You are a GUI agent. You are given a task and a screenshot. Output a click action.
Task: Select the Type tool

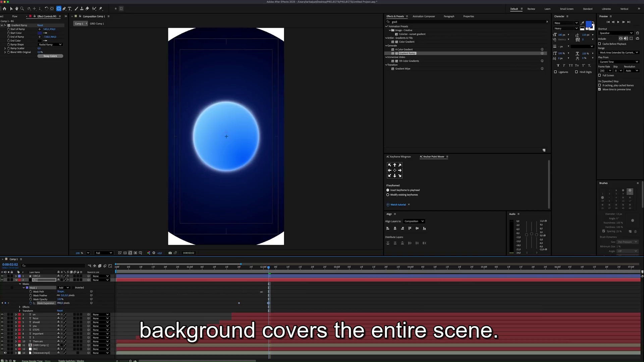point(70,9)
